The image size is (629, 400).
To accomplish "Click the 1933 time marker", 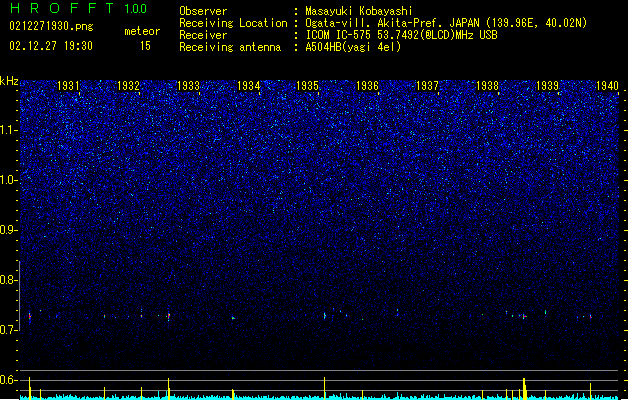I will pos(188,85).
